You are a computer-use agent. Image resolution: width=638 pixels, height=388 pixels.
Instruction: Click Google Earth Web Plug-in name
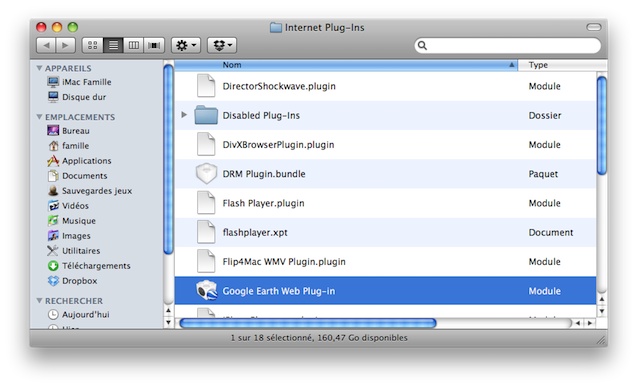[x=279, y=291]
